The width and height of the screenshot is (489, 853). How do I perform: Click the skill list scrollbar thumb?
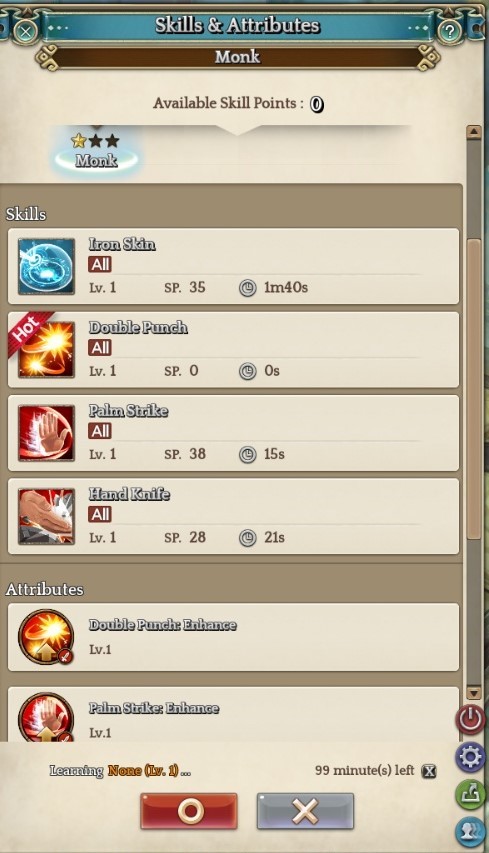click(474, 389)
